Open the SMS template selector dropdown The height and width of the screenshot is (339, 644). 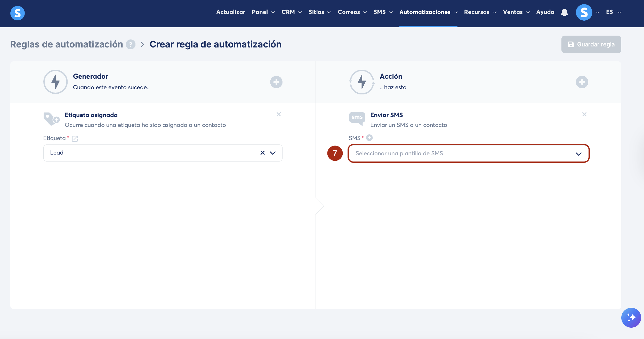468,154
